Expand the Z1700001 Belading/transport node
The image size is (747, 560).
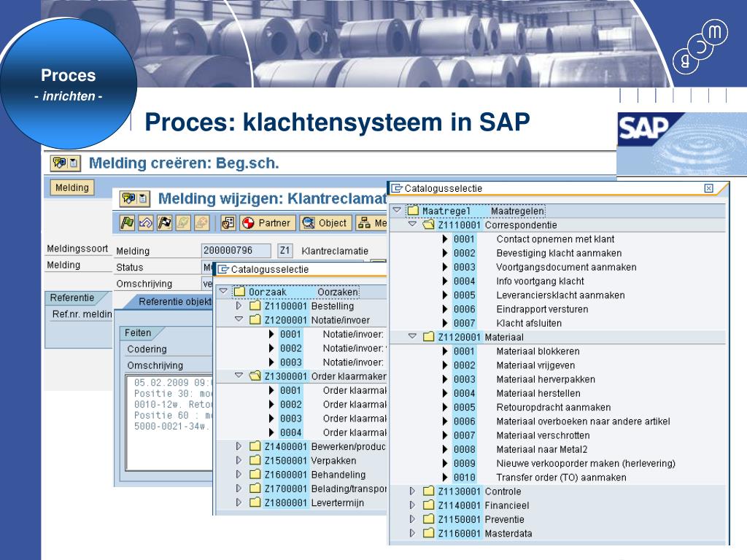pyautogui.click(x=239, y=489)
